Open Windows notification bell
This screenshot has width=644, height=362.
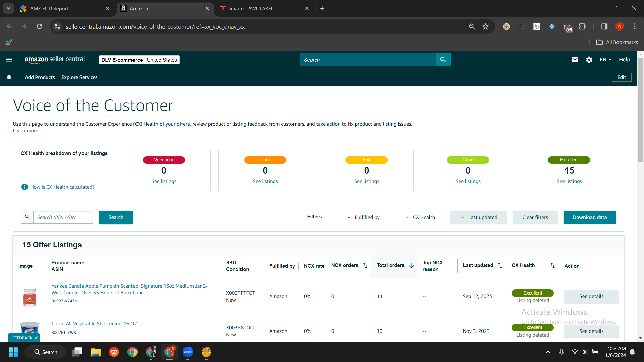click(x=632, y=352)
